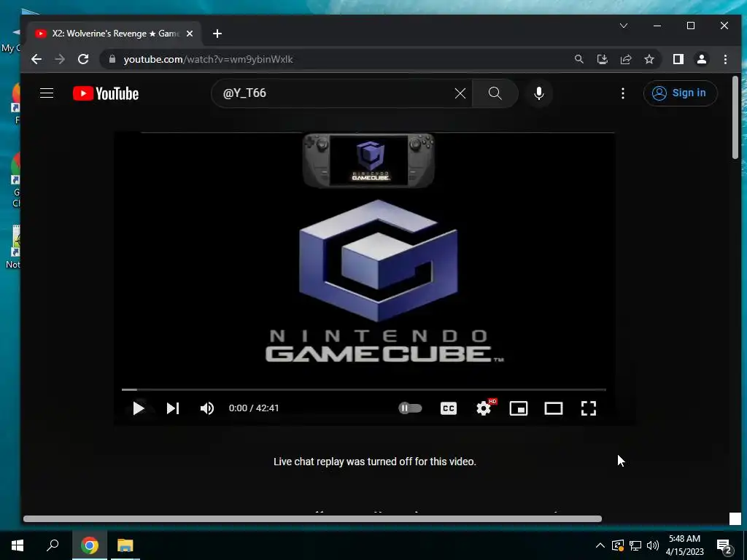Clear the YouTube search query

coord(460,93)
